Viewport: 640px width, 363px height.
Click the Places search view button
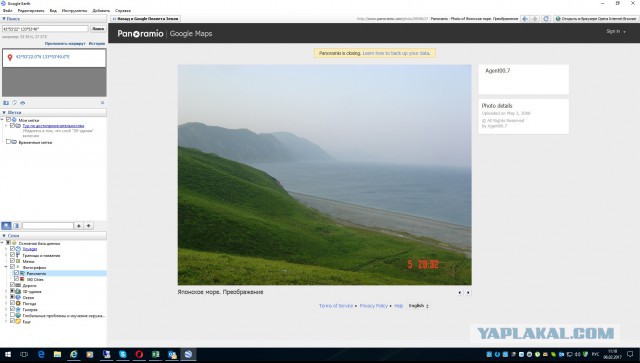(7, 226)
